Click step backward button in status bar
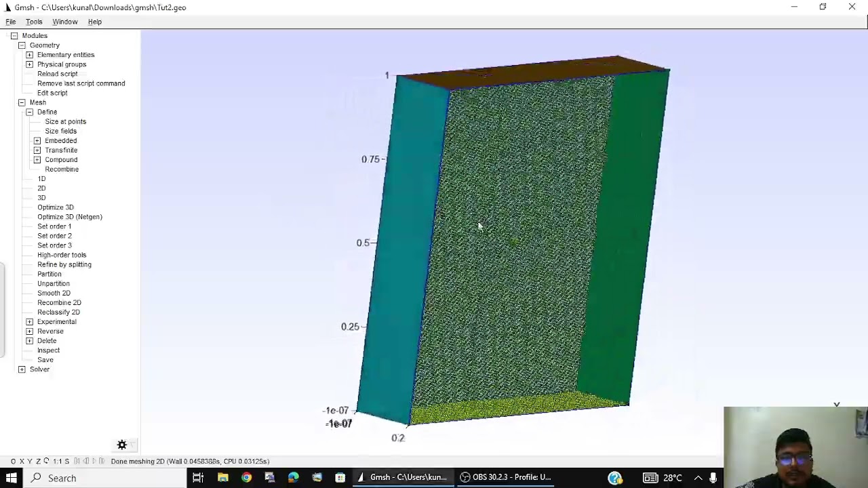Screen dimensions: 868x488 86,461
